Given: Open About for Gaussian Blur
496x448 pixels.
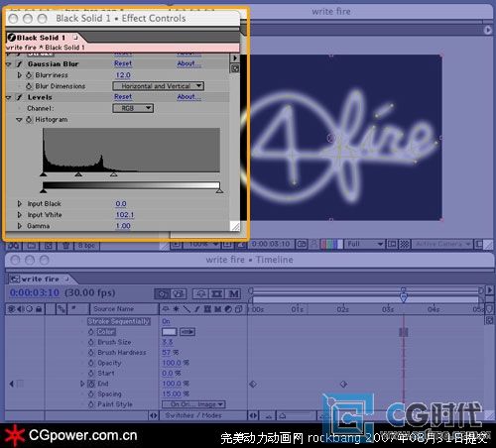Looking at the screenshot, I should pos(188,63).
